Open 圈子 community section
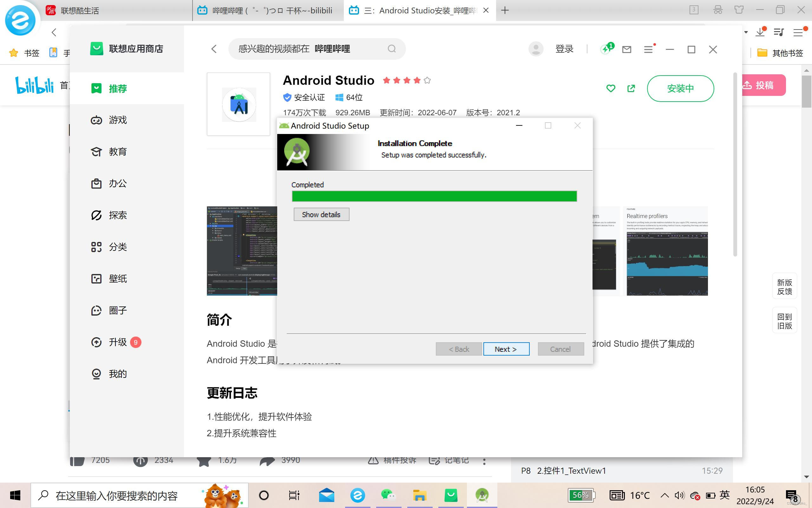 pyautogui.click(x=127, y=310)
